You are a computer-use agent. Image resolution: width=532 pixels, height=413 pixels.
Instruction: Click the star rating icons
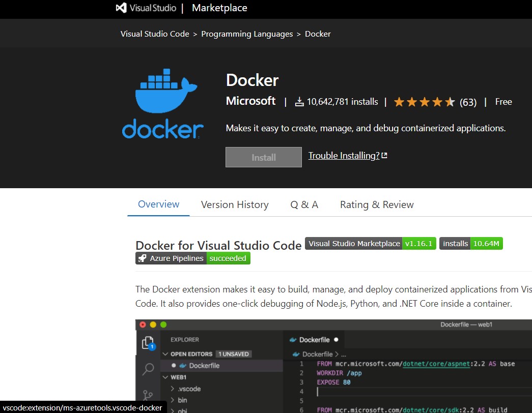[x=424, y=102]
